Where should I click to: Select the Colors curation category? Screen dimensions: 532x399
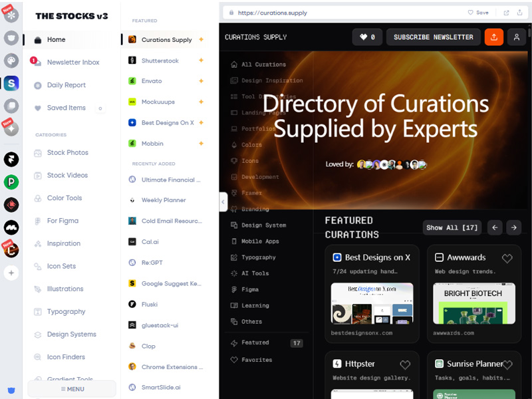coord(251,145)
